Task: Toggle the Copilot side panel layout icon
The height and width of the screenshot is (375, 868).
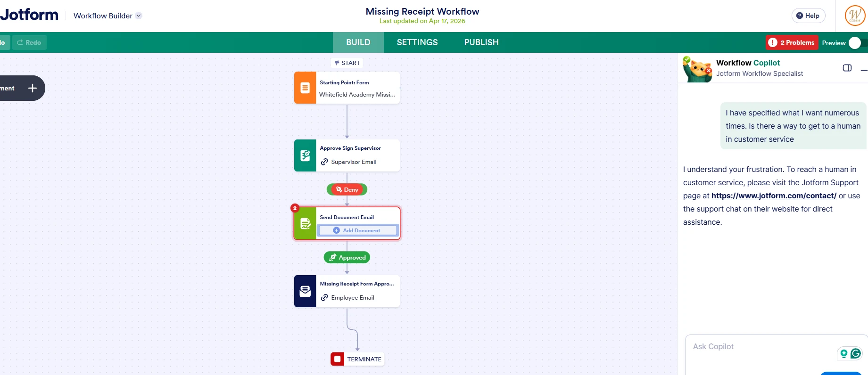Action: (x=847, y=68)
